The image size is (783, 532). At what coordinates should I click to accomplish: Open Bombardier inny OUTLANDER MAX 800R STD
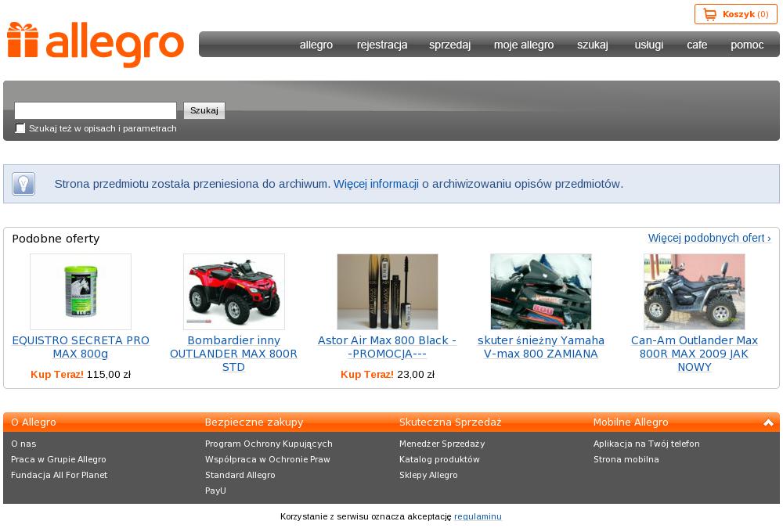233,354
